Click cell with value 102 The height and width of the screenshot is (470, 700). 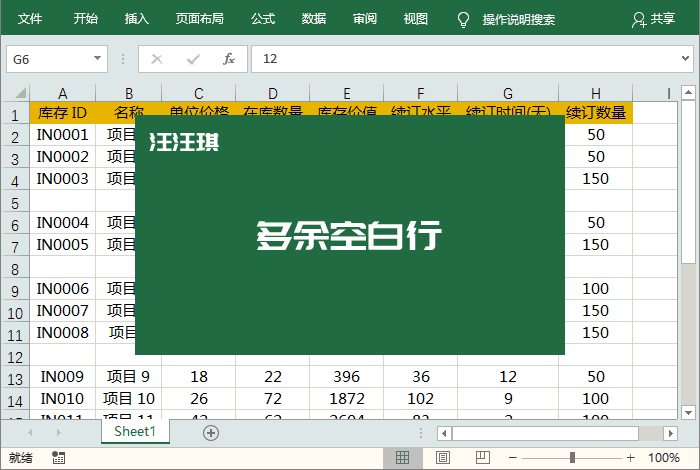tap(421, 399)
